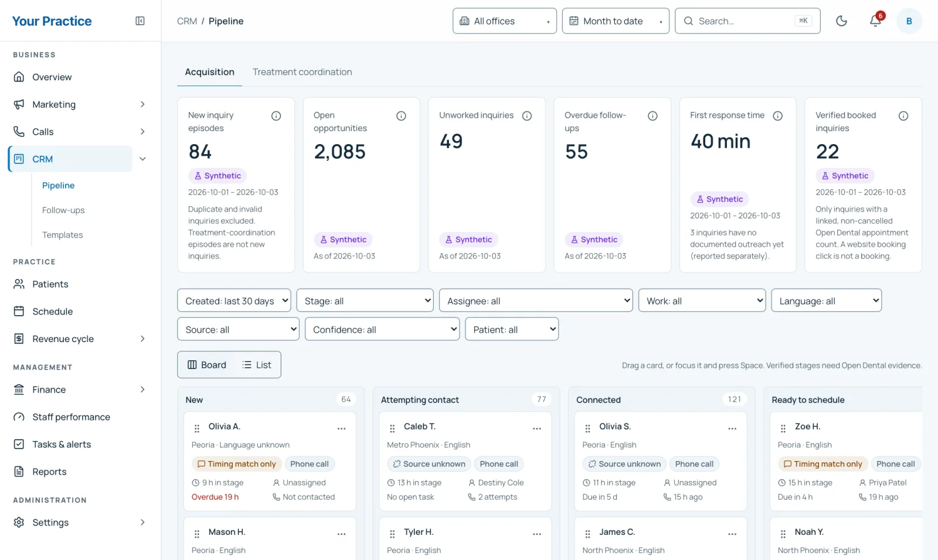Open the Month to date dropdown
Screen dimensions: 938x560
[x=616, y=21]
